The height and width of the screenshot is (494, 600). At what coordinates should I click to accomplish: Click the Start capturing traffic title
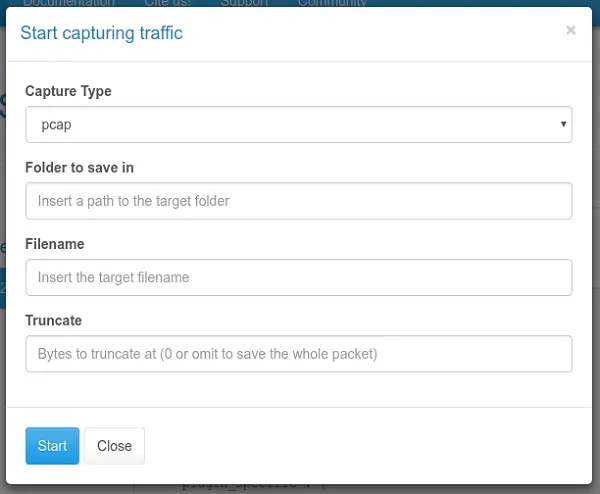pyautogui.click(x=101, y=33)
